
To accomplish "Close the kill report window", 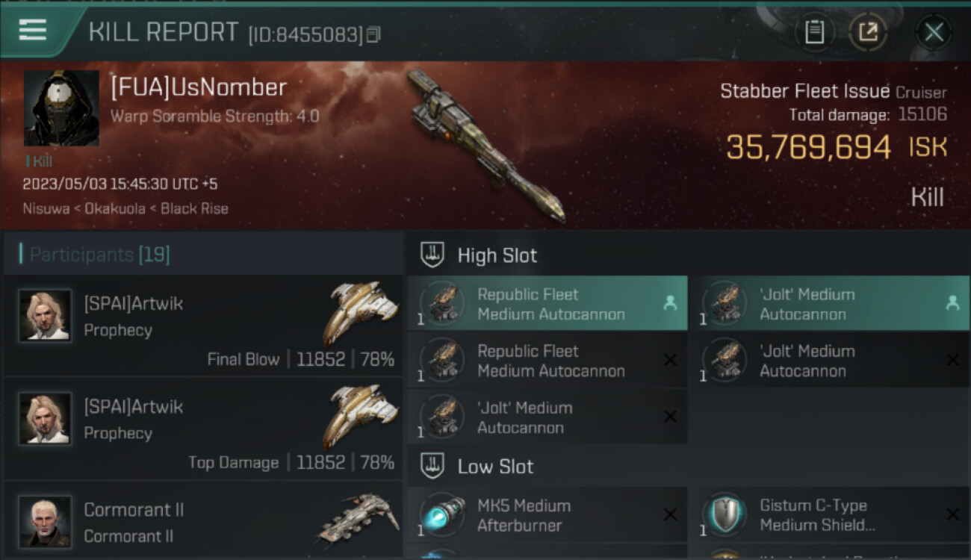I will (x=934, y=32).
